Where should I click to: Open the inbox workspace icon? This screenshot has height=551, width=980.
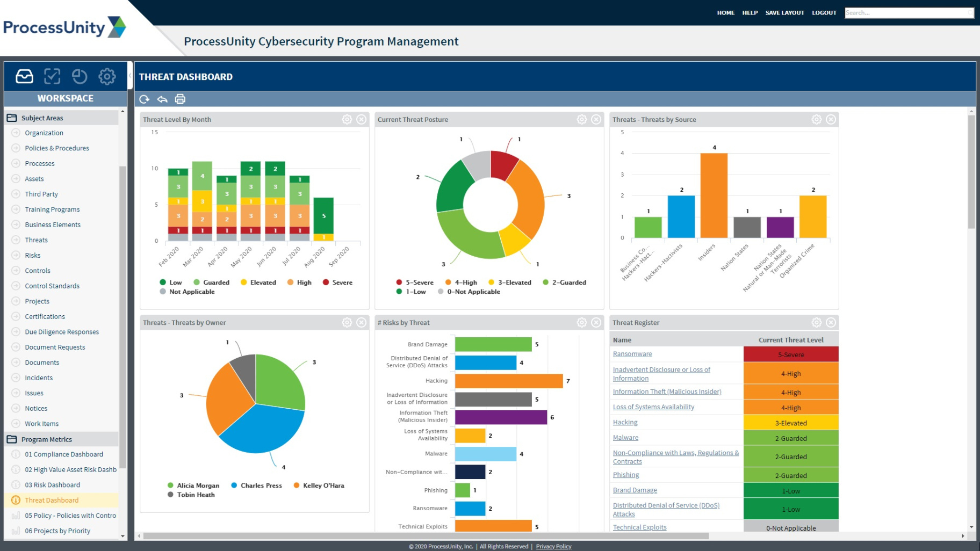point(24,76)
